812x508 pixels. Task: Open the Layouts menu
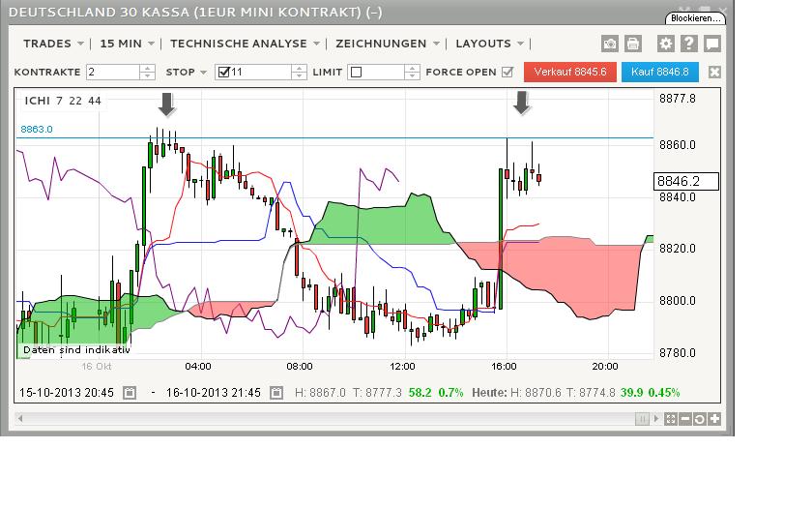(489, 44)
